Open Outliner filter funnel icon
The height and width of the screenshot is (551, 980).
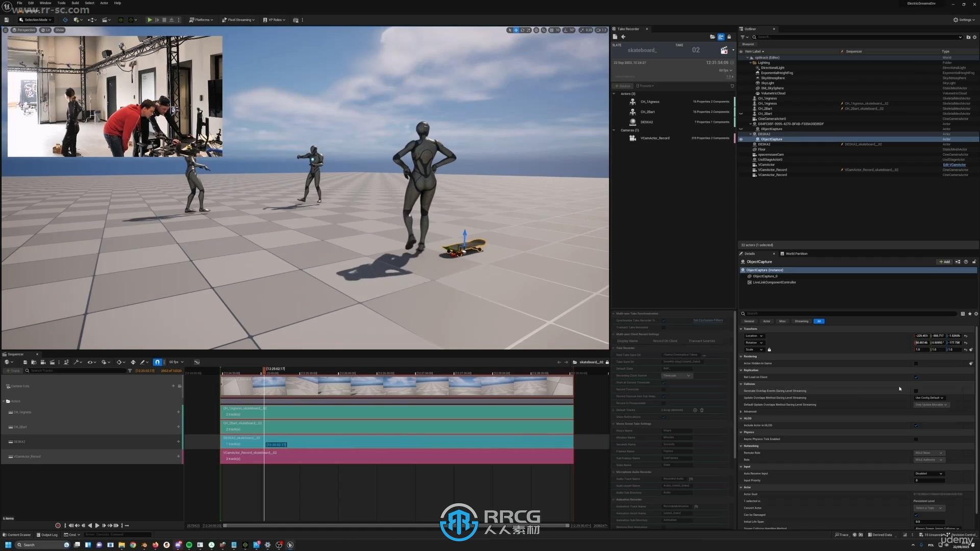[743, 37]
